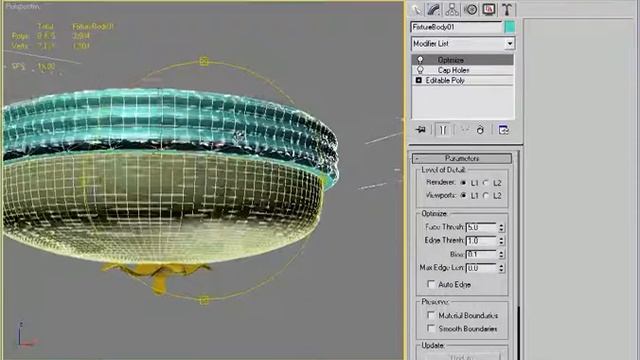Click the Face Thresh spinner arrows
The width and height of the screenshot is (640, 360).
501,227
